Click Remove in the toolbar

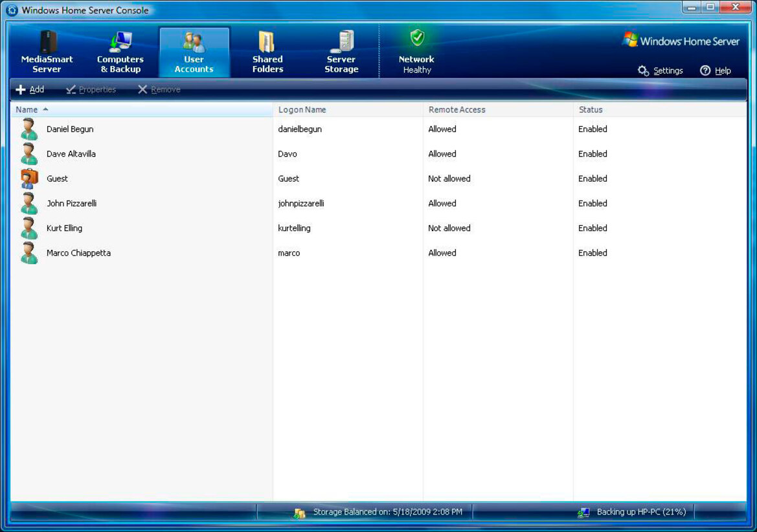[x=159, y=89]
